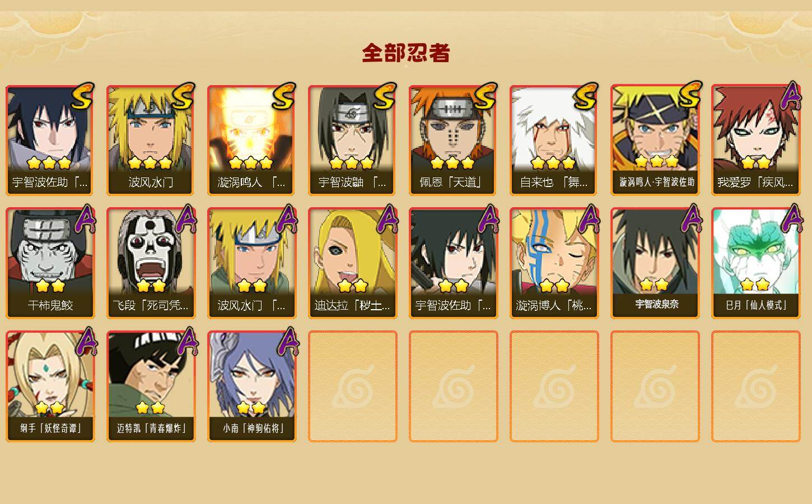Click the S rank badge on 宇智波鼬 card

385,96
